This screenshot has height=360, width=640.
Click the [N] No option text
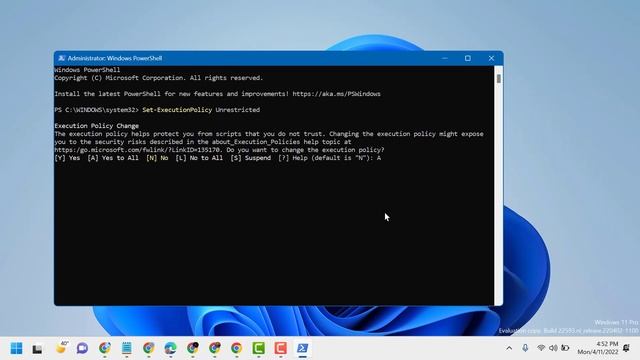(x=157, y=158)
